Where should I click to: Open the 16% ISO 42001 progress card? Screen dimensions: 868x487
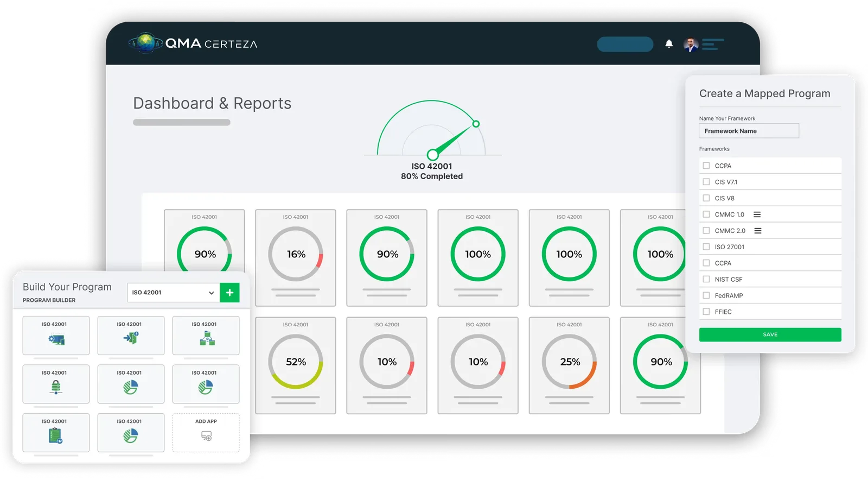[x=296, y=258]
